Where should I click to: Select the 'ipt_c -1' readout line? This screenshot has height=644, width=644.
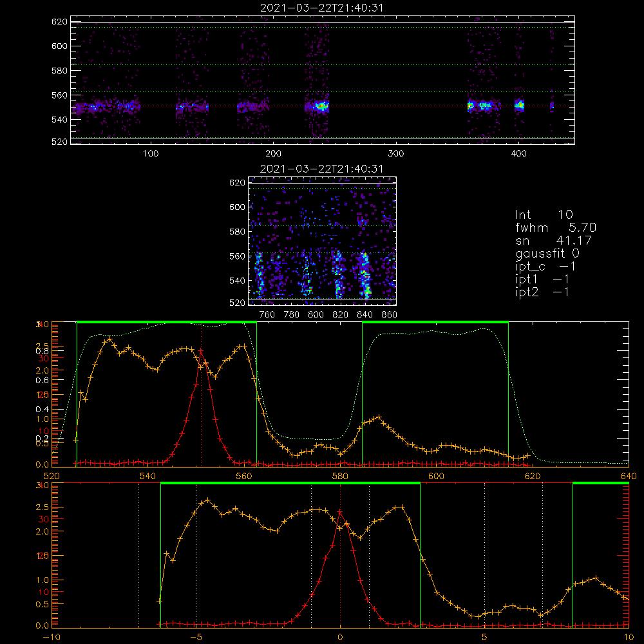[545, 267]
